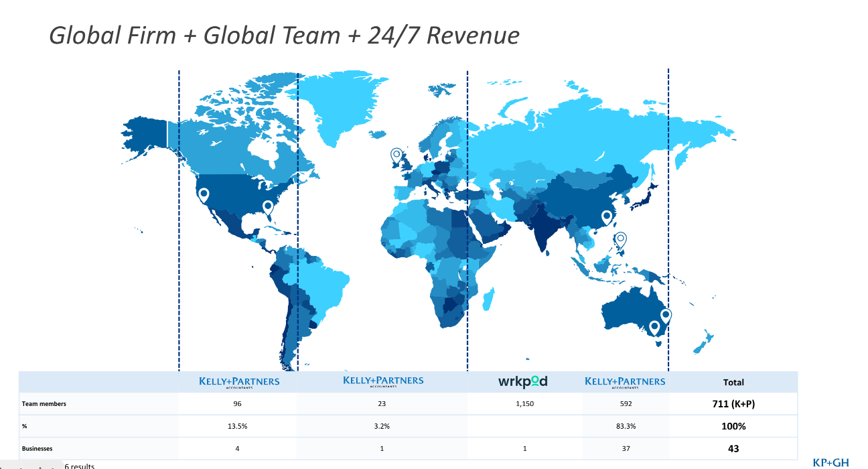Click the Businesses value 1 below 3.2%
The image size is (868, 469).
pos(382,449)
